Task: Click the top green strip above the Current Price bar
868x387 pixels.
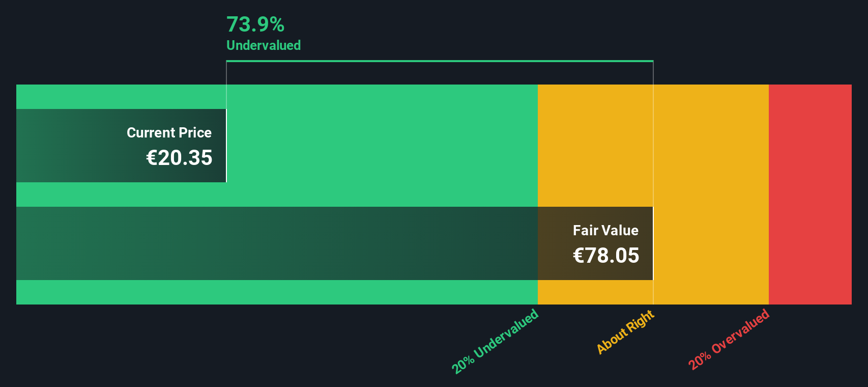Action: [122, 97]
